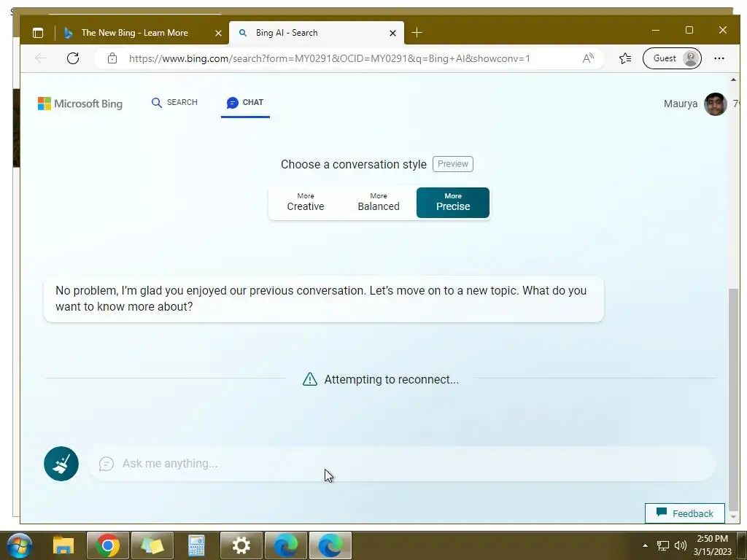This screenshot has width=747, height=560.
Task: Click the active Edge taskbar icon
Action: [x=330, y=545]
